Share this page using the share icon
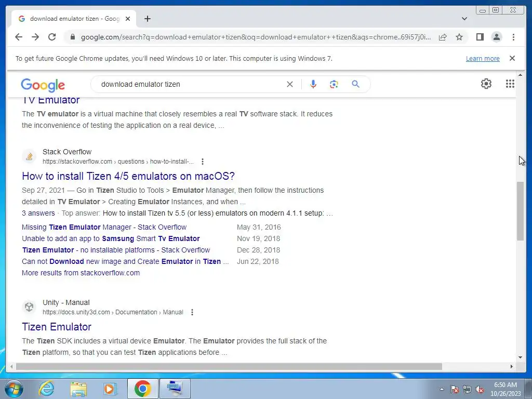Viewport: 532px width, 399px height. coord(443,37)
